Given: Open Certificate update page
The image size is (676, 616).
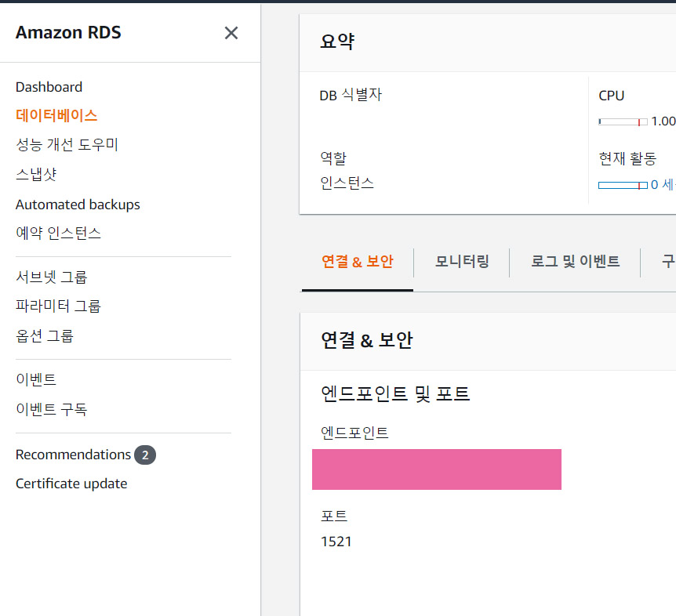Looking at the screenshot, I should [71, 484].
